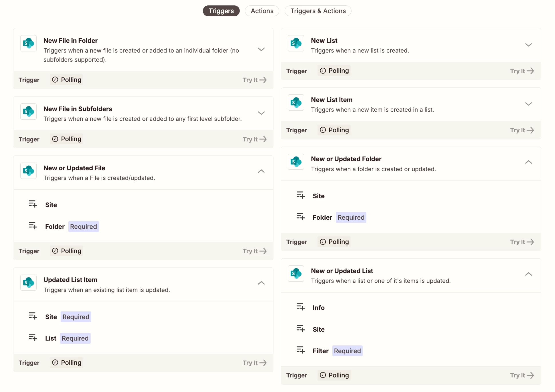Click SharePoint icon on New or Updated File
Viewport: 555px width, 392px height.
tap(28, 171)
